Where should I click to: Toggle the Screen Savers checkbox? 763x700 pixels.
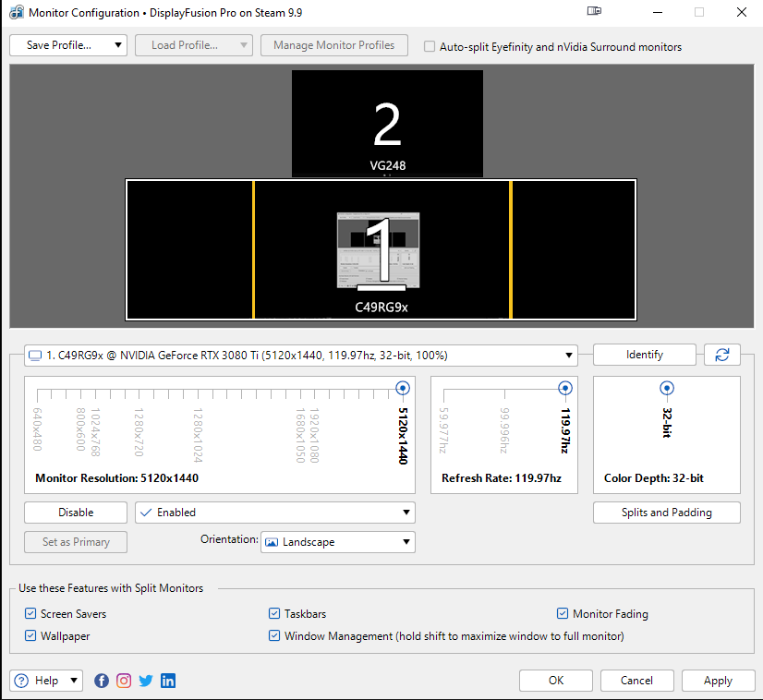tap(30, 613)
